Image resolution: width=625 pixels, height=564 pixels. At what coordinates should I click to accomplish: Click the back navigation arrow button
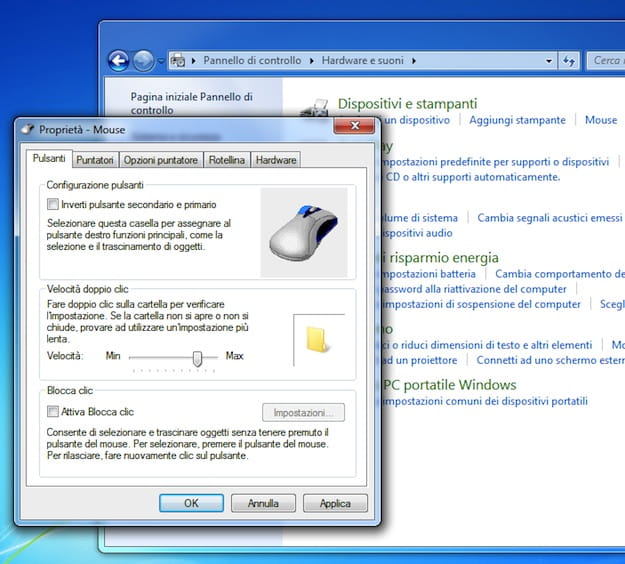coord(119,61)
